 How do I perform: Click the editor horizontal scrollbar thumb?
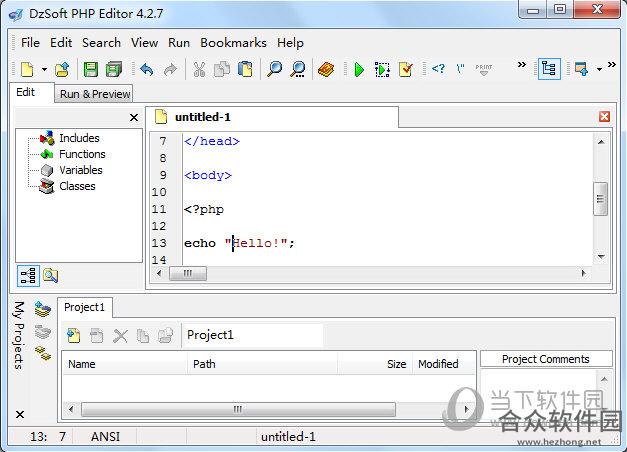coord(188,273)
